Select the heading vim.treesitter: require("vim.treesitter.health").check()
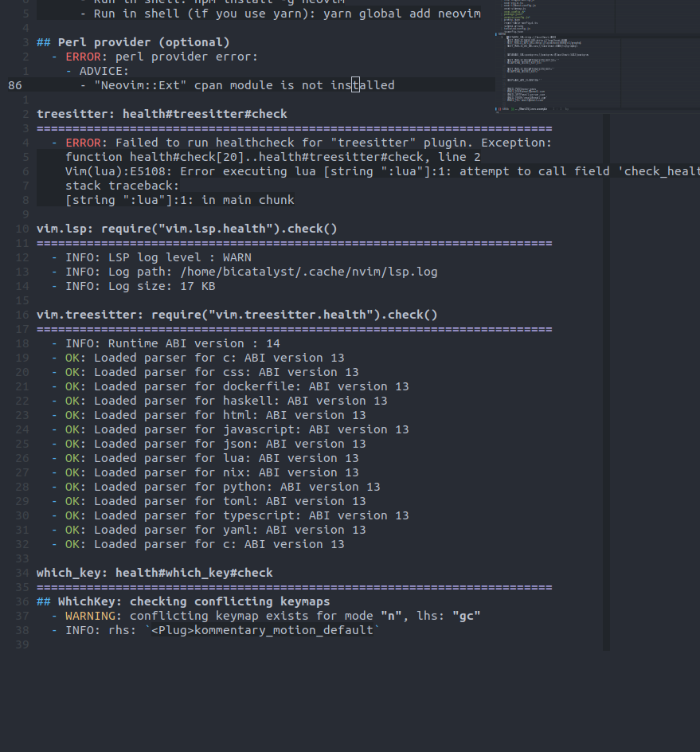The width and height of the screenshot is (700, 752). [x=235, y=314]
